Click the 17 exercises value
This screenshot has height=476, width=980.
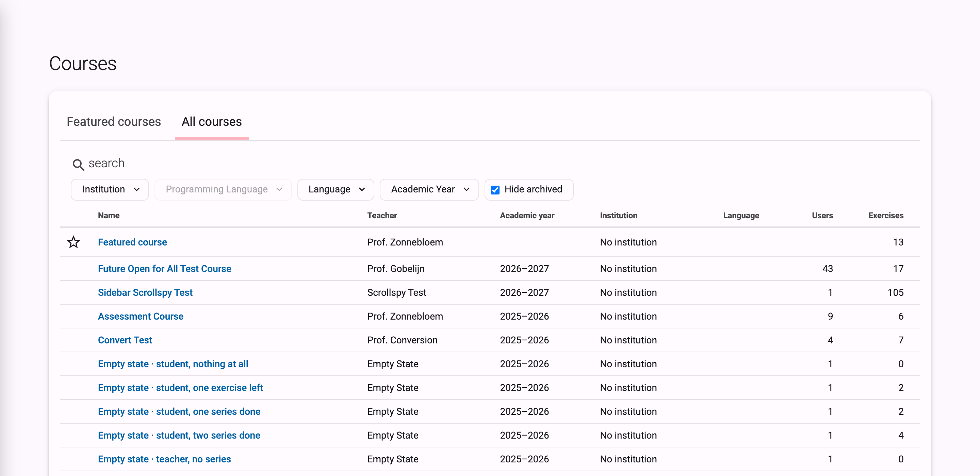coord(898,269)
